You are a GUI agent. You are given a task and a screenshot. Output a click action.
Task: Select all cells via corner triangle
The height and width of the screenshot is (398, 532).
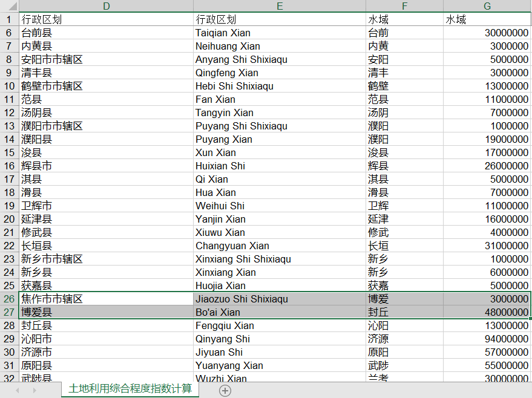pos(9,6)
